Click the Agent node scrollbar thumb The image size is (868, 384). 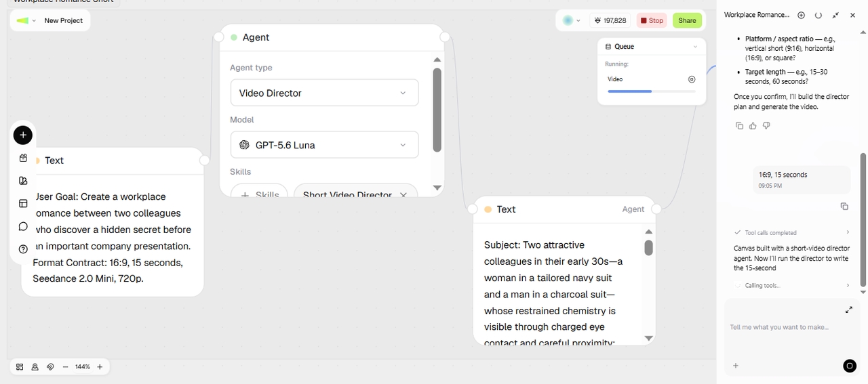(437, 110)
